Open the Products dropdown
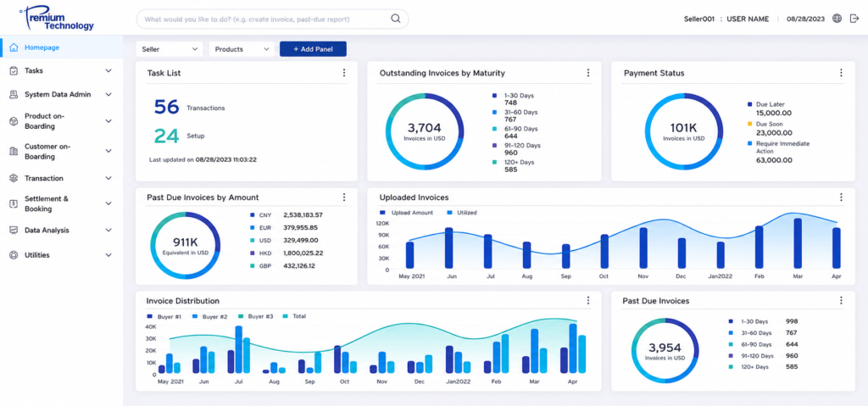 [x=242, y=49]
